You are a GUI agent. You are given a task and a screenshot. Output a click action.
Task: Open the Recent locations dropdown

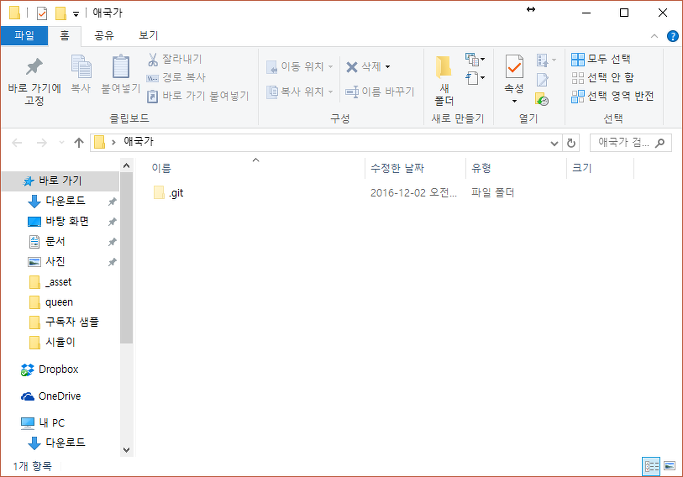pos(61,143)
